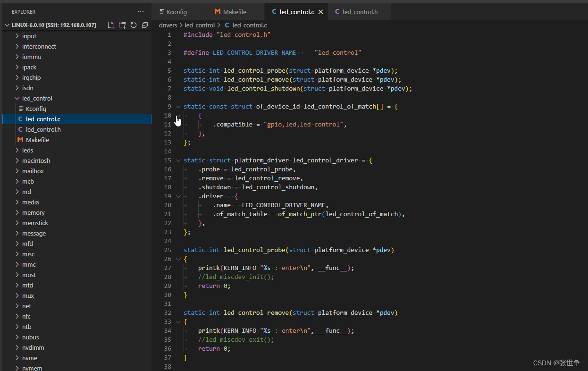Switch to the Kconfig tab
Screen dimensions: 588x371
pos(180,12)
